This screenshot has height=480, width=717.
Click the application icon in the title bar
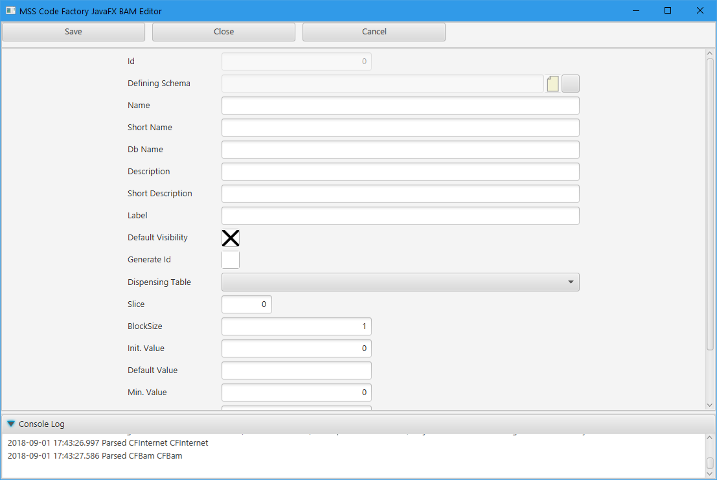9,10
